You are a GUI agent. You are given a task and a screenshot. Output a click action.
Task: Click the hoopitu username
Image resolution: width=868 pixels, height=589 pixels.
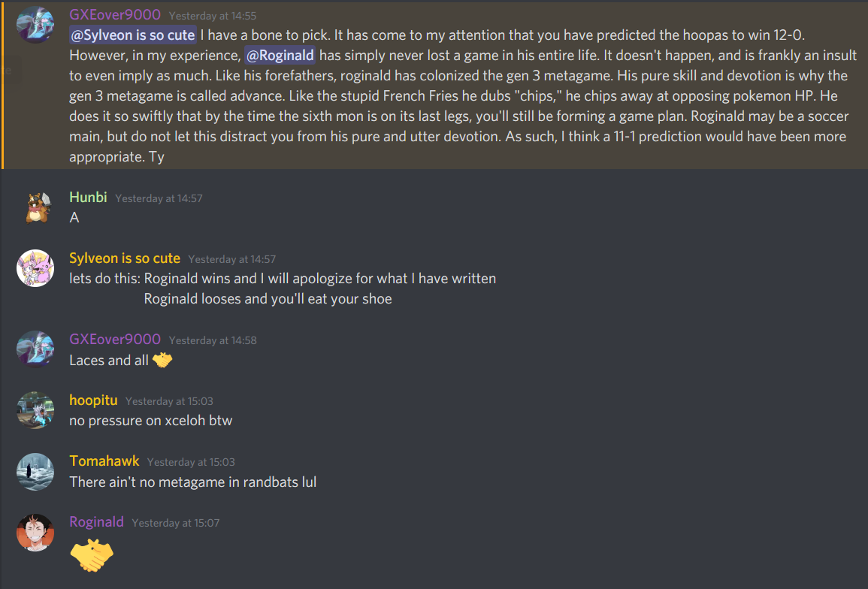(x=93, y=400)
